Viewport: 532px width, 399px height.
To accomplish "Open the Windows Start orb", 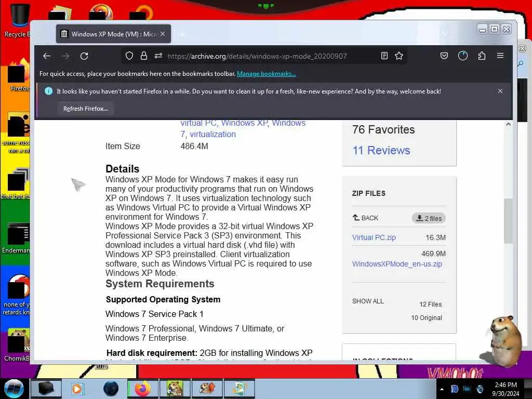I will 14,389.
